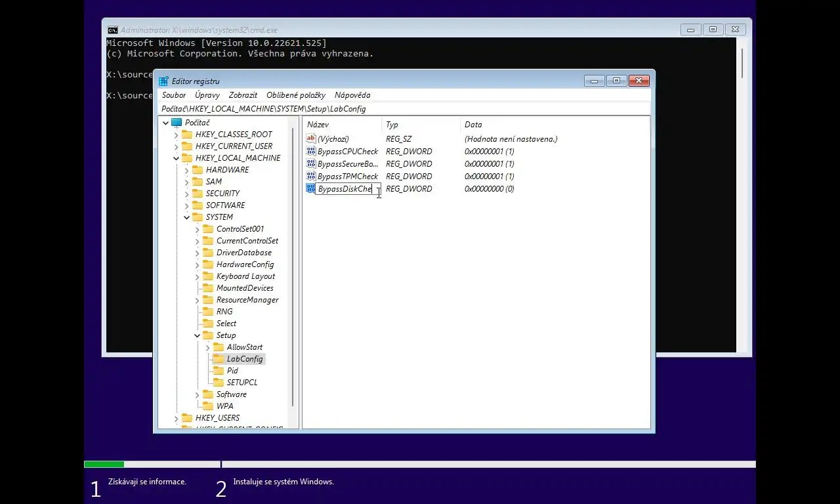Click the HKEY_CURRENT_USER folder icon

point(187,146)
